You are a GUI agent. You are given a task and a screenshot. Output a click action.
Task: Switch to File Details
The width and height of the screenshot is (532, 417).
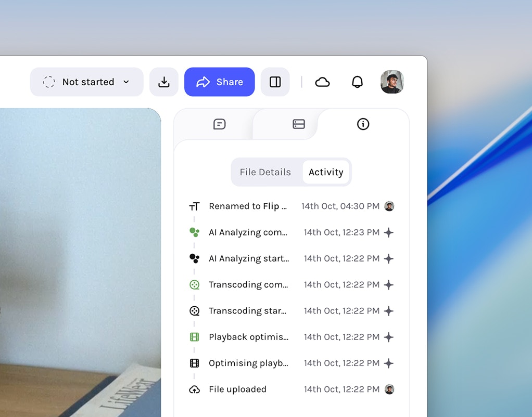(x=265, y=172)
